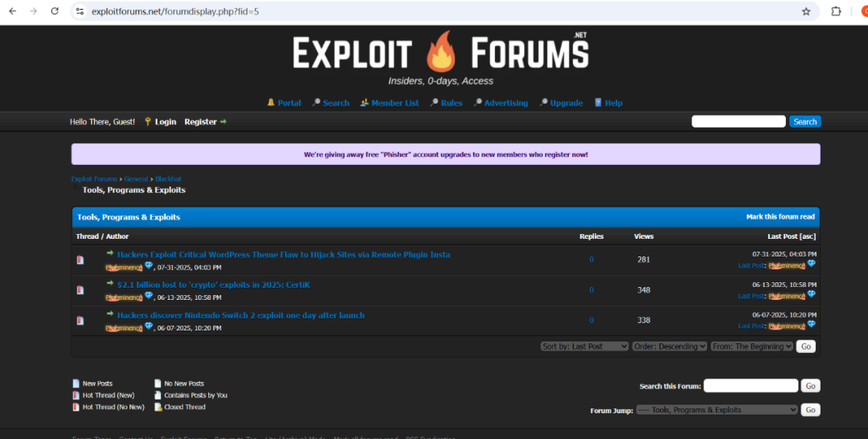868x439 pixels.
Task: Click the Search this Forum input box
Action: [x=751, y=386]
